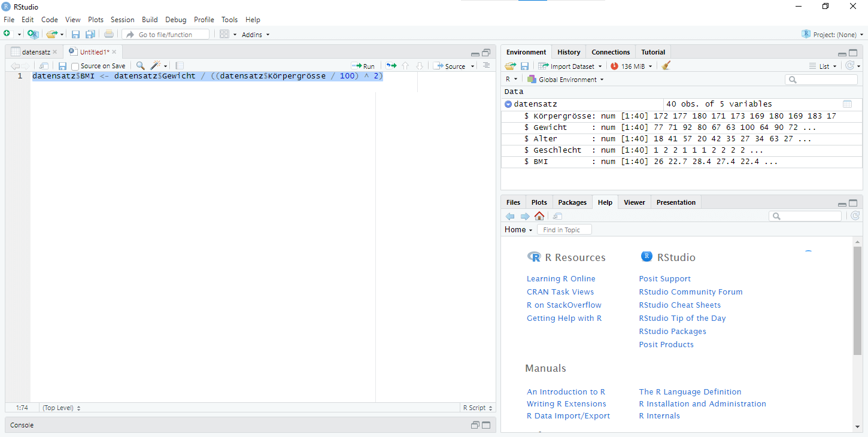The width and height of the screenshot is (868, 437).
Task: Go to previous section up arrow
Action: point(405,66)
